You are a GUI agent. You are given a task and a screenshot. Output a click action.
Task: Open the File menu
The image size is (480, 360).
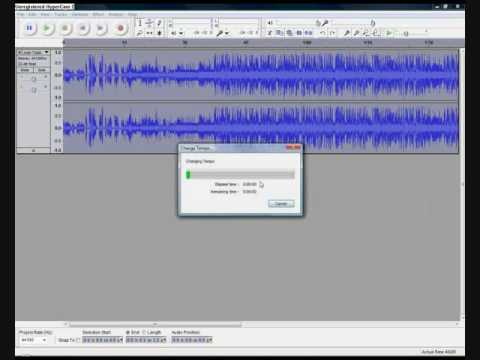[x=21, y=14]
